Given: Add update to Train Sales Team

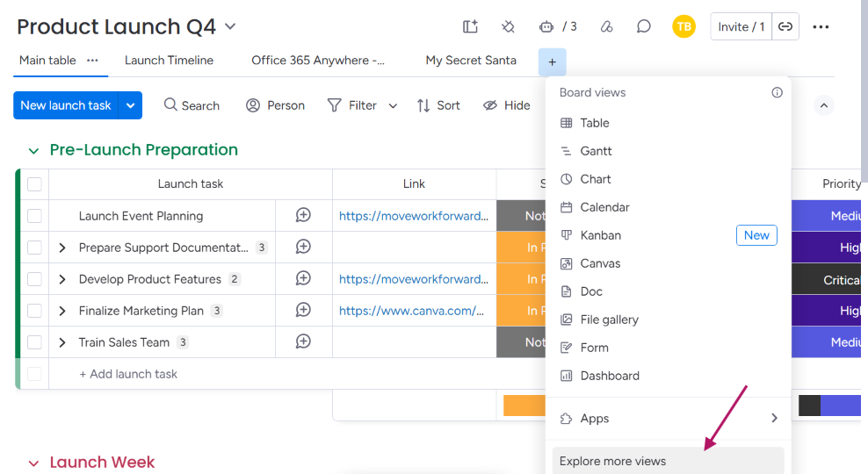Looking at the screenshot, I should pyautogui.click(x=303, y=341).
